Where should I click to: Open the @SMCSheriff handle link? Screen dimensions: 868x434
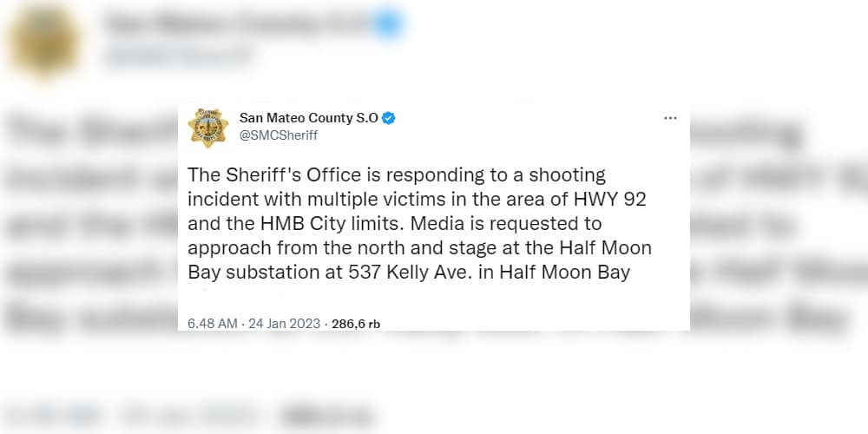point(279,135)
